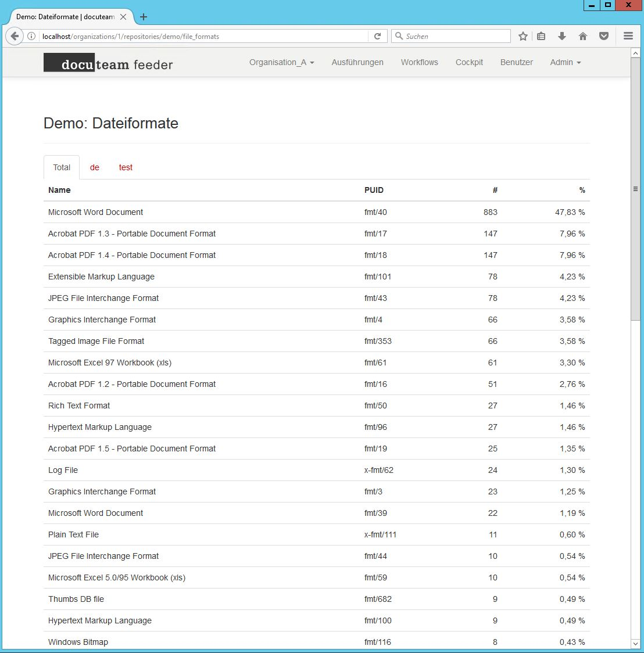Reload the page with the refresh icon
The width and height of the screenshot is (644, 653).
pyautogui.click(x=377, y=36)
